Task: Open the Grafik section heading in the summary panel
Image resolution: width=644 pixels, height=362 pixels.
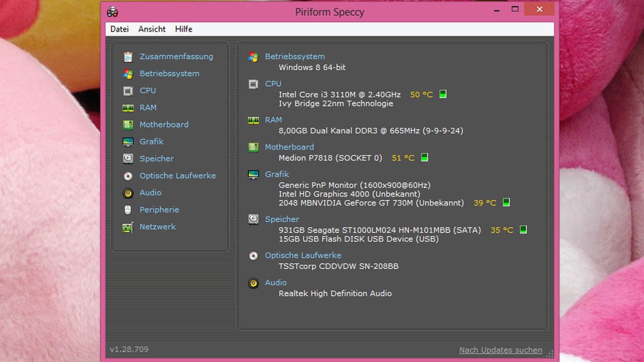Action: pyautogui.click(x=277, y=174)
